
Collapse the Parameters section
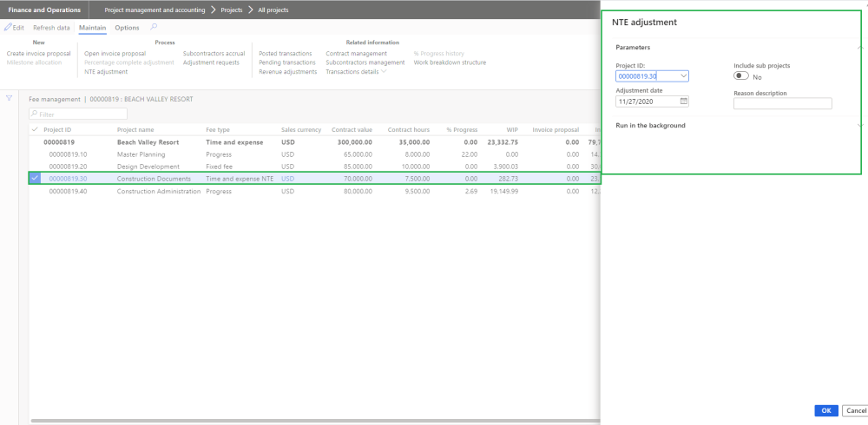pos(859,48)
